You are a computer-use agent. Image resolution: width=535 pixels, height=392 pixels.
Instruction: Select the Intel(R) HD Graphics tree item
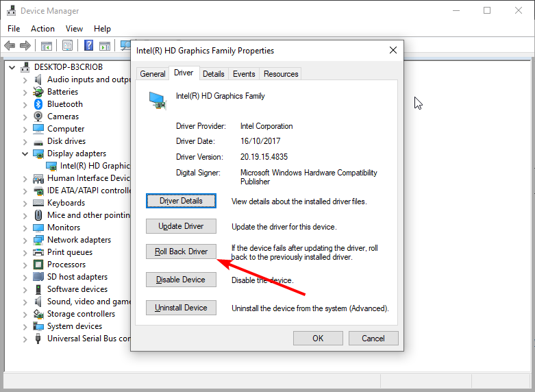(95, 166)
